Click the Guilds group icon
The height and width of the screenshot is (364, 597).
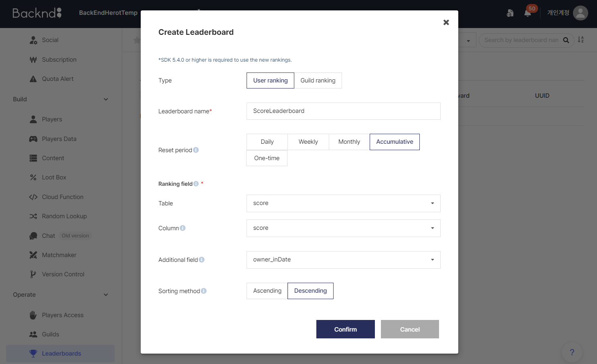pyautogui.click(x=33, y=334)
